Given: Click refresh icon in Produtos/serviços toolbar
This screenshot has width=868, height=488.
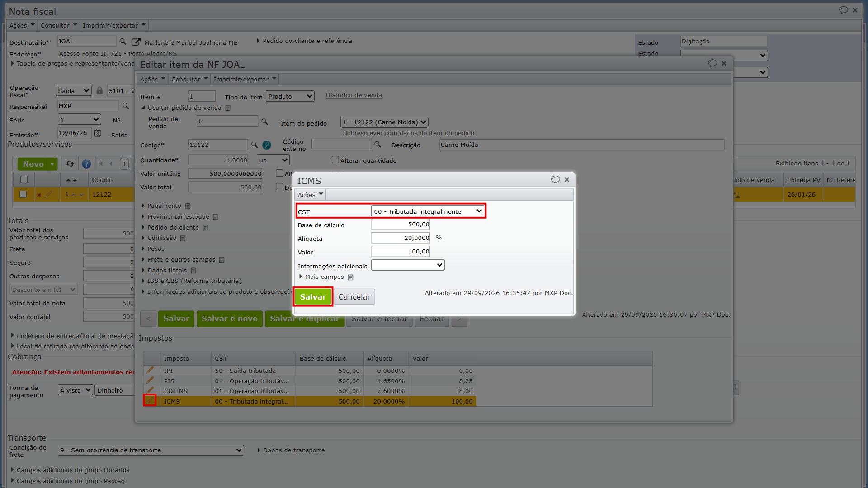Looking at the screenshot, I should coord(70,164).
